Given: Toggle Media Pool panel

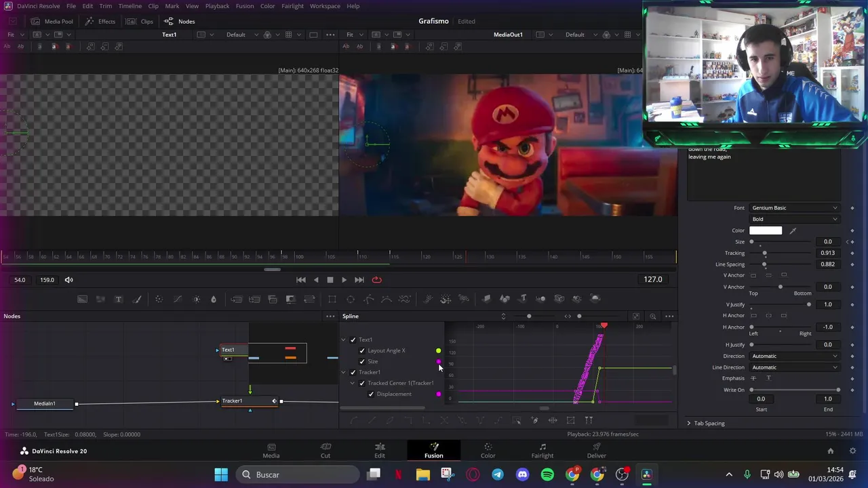Looking at the screenshot, I should (x=52, y=22).
